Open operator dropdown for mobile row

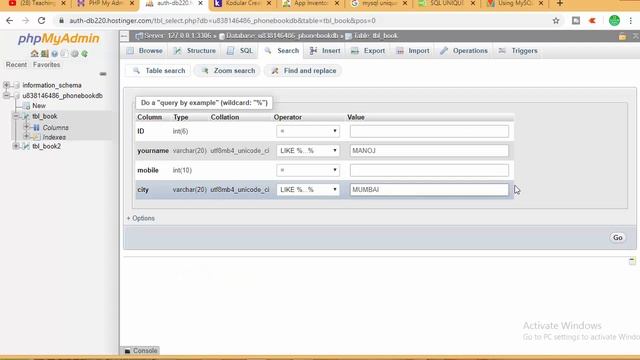coord(308,170)
